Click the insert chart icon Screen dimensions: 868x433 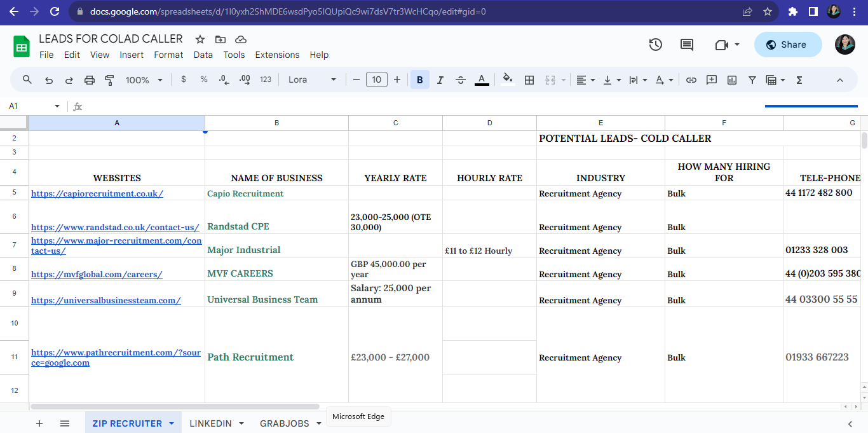point(732,80)
